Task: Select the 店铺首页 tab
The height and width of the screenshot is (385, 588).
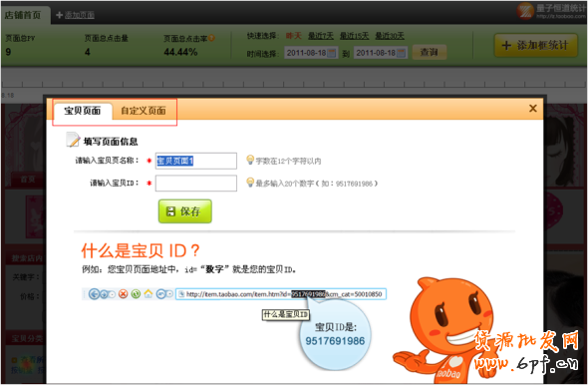Action: point(23,15)
